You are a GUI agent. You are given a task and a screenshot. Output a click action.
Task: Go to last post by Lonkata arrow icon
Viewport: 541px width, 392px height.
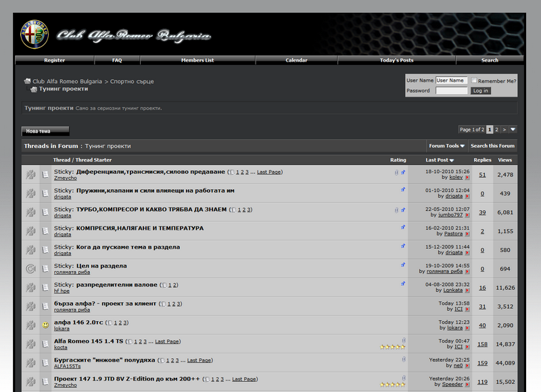click(467, 291)
